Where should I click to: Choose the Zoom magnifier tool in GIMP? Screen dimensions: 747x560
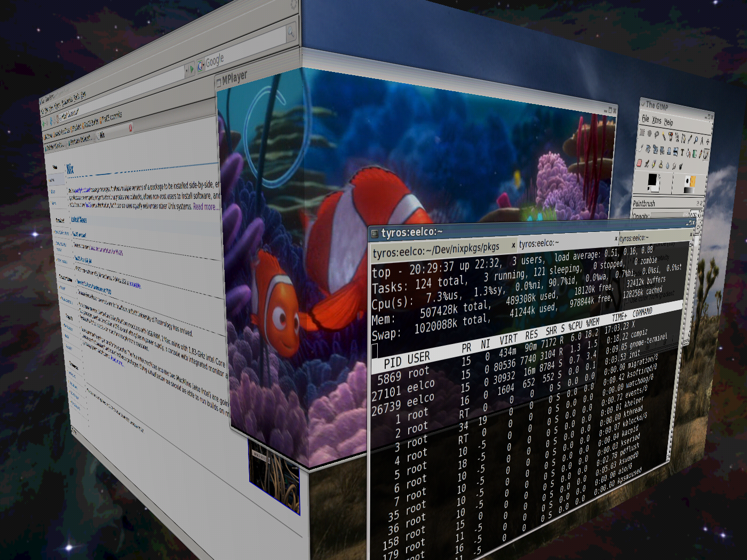(x=696, y=139)
